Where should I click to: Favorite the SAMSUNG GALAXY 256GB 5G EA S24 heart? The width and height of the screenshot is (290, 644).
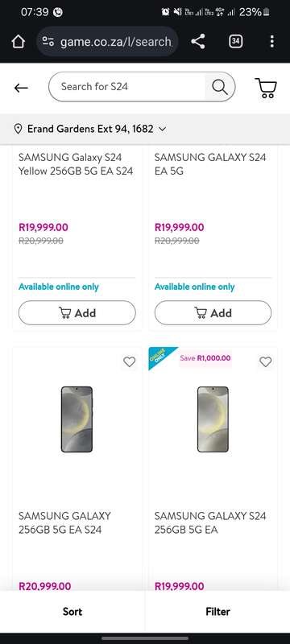point(130,361)
